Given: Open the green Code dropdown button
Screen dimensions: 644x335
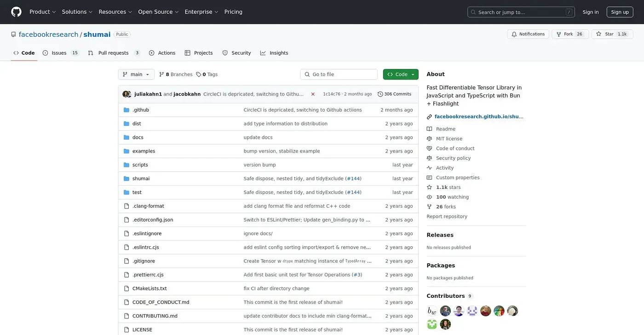Looking at the screenshot, I should pyautogui.click(x=401, y=74).
